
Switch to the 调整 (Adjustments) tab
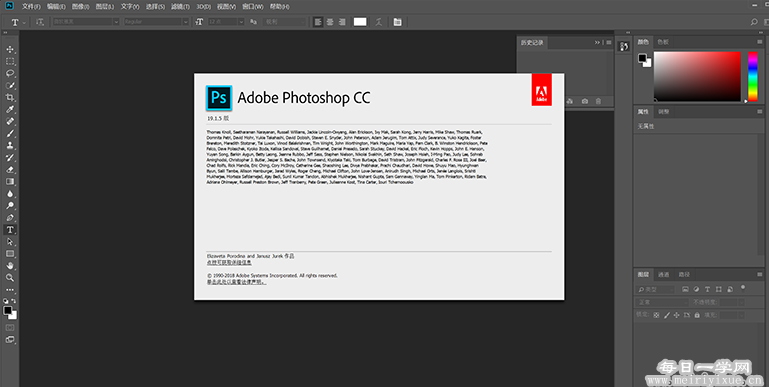point(664,112)
